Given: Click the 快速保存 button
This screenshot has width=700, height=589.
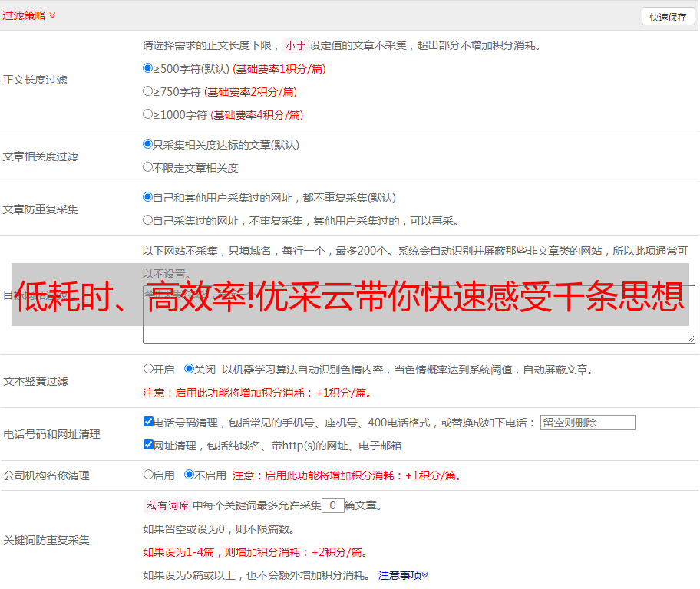Looking at the screenshot, I should [x=668, y=17].
